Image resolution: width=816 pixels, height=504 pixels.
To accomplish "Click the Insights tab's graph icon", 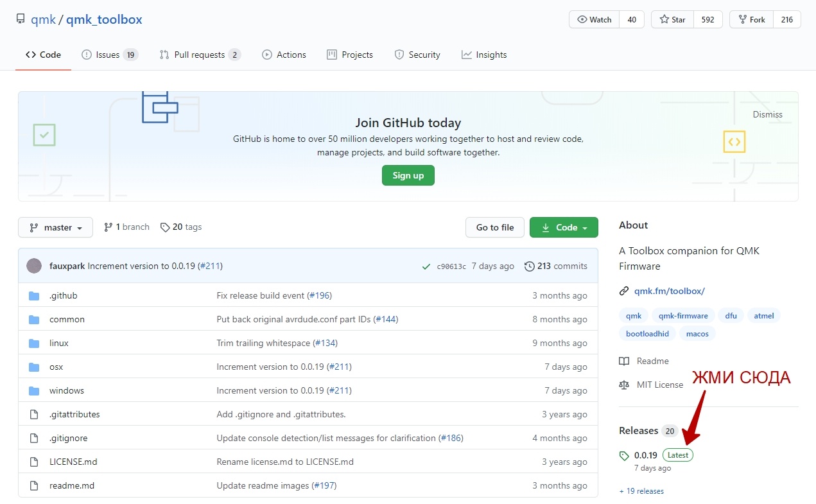I will pos(467,55).
